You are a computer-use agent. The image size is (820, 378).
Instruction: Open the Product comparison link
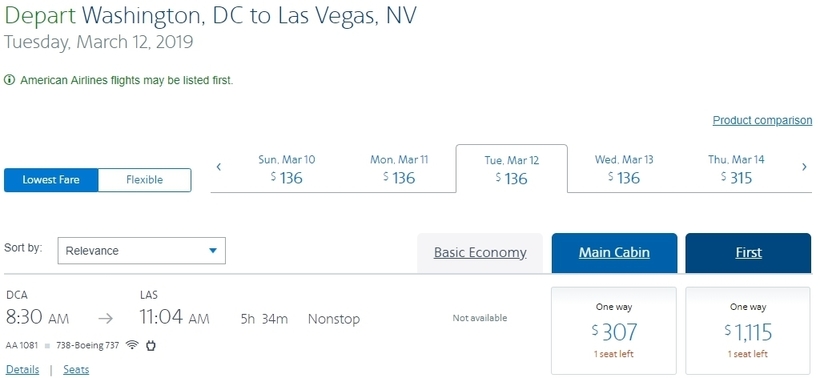(x=762, y=121)
